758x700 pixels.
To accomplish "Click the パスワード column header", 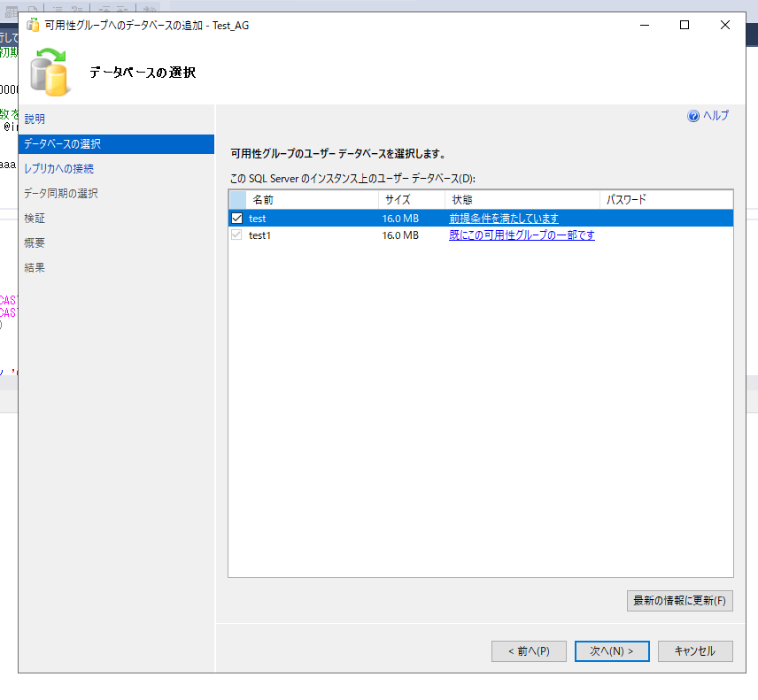I will pyautogui.click(x=666, y=199).
